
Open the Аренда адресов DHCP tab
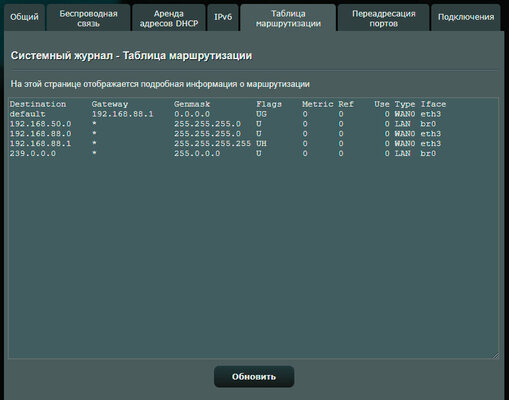coord(169,18)
